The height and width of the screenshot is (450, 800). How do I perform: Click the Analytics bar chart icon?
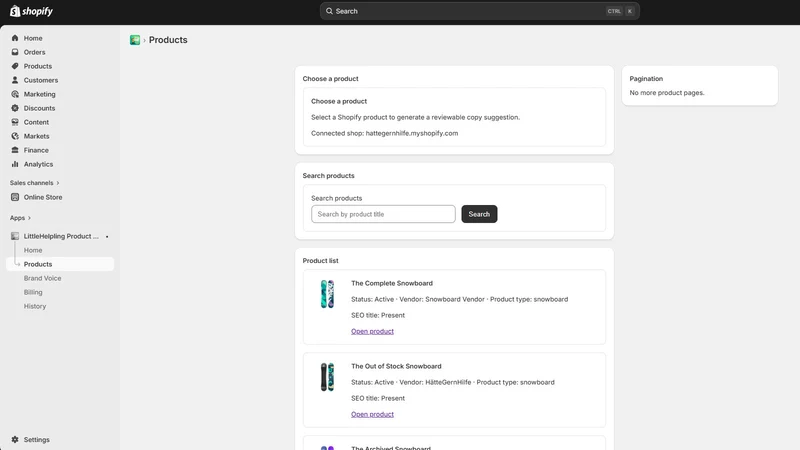15,164
